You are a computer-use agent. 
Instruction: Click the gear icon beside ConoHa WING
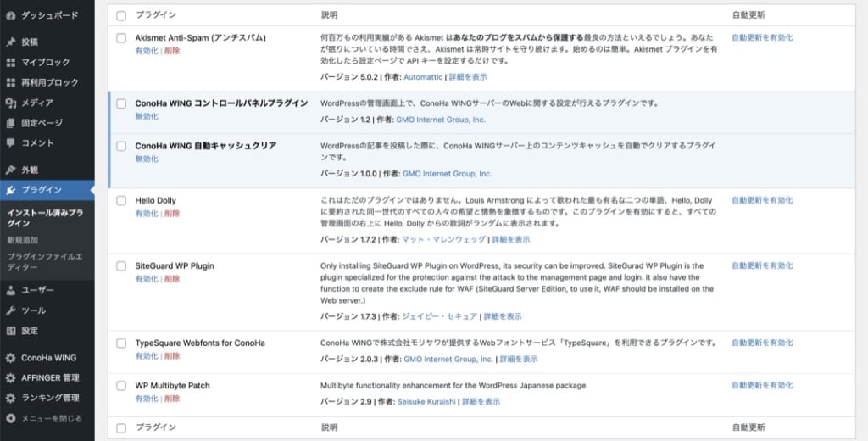pos(10,358)
